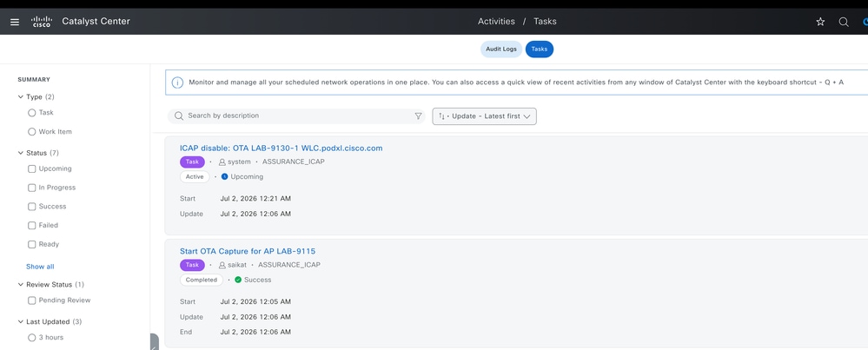
Task: Click the Cisco logo
Action: pyautogui.click(x=42, y=22)
